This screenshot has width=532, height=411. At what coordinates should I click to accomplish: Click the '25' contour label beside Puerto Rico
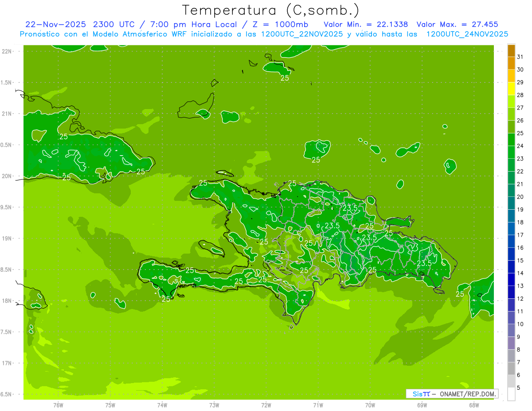460,294
